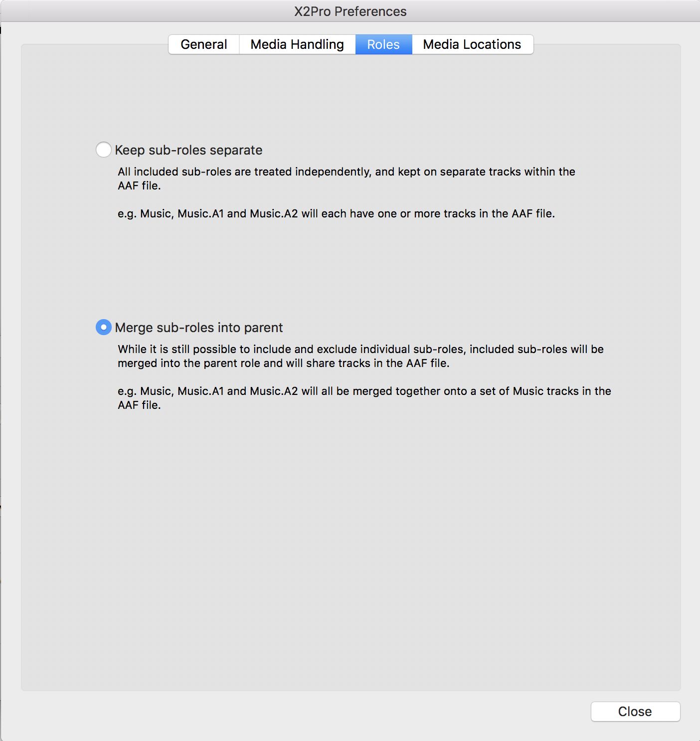
Task: Click the X2Pro Preferences window title
Action: click(350, 11)
